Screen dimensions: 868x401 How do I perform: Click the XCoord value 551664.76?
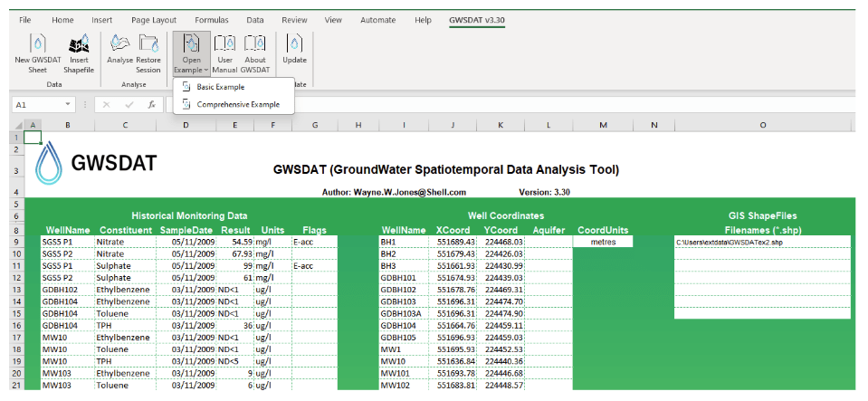453,326
